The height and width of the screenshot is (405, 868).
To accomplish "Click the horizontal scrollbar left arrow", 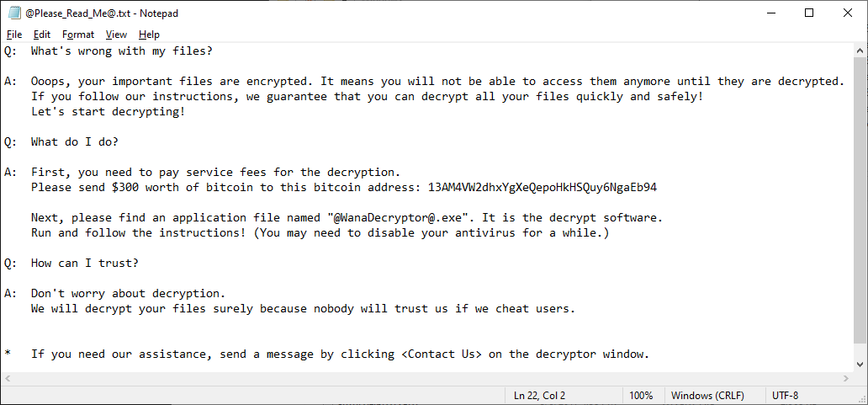I will tap(8, 378).
